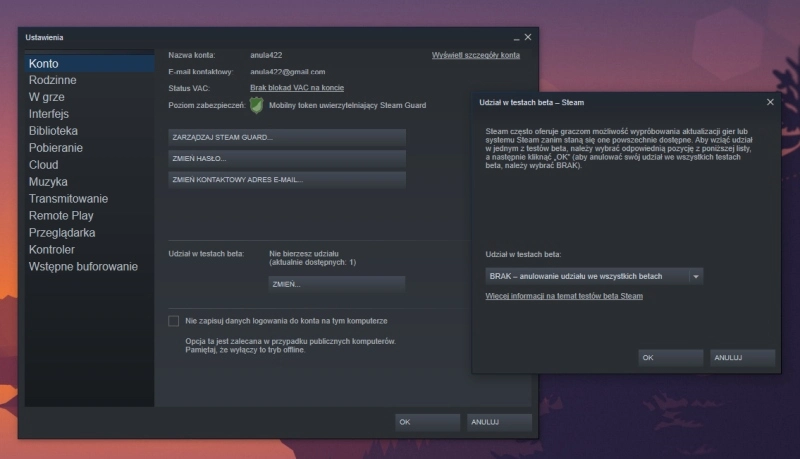Select Przeglądarka settings category

point(62,233)
